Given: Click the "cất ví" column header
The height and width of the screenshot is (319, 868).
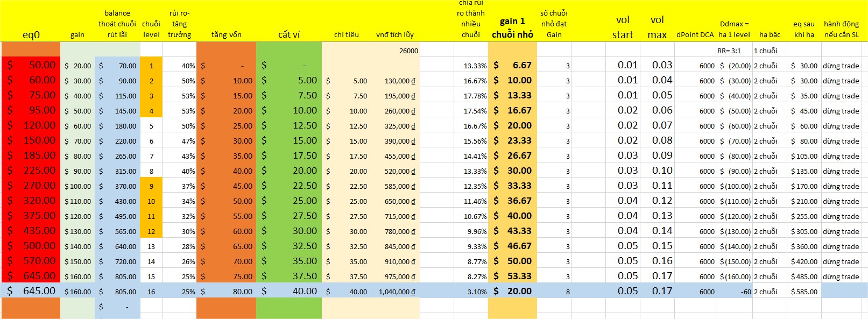Looking at the screenshot, I should click(x=288, y=34).
